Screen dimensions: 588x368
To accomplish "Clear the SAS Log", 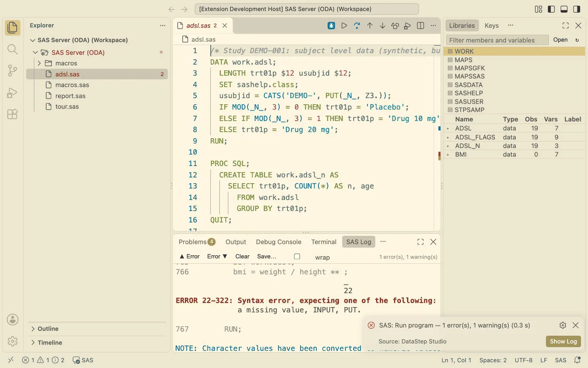I will click(x=242, y=257).
